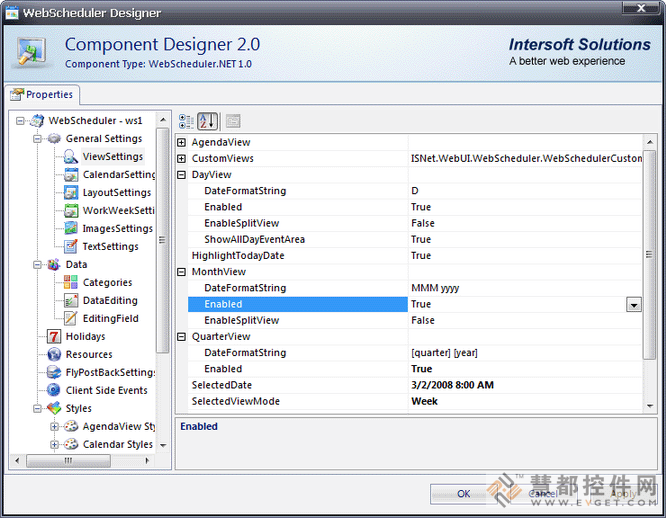
Task: Click the AgendaView Styles palette icon
Action: (x=71, y=426)
